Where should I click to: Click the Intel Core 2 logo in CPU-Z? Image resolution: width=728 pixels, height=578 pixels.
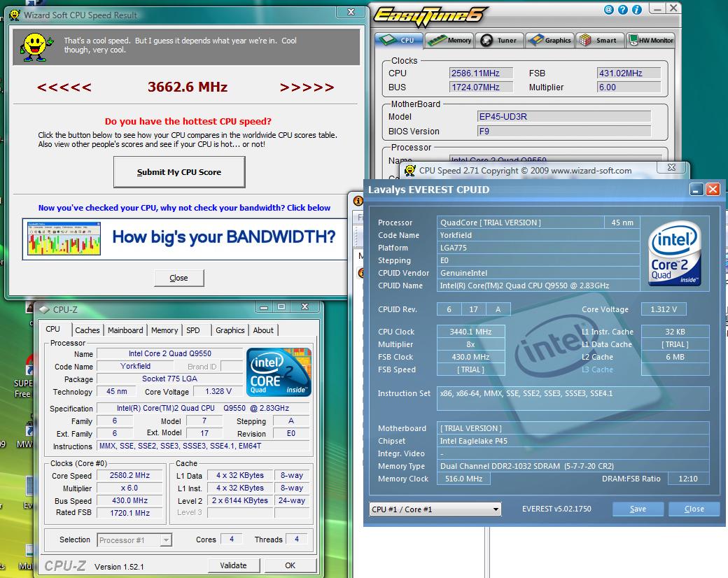tap(279, 372)
